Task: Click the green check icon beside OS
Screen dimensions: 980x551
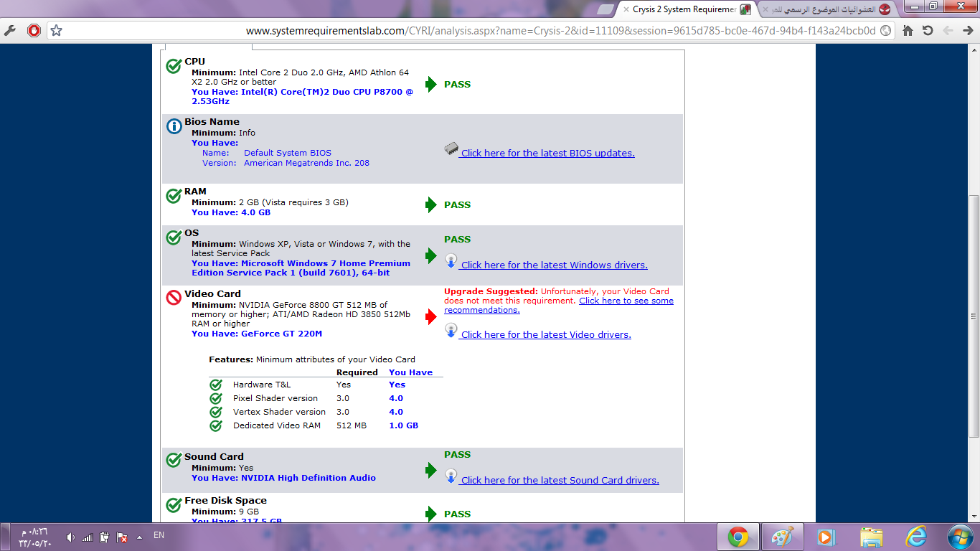Action: click(174, 237)
